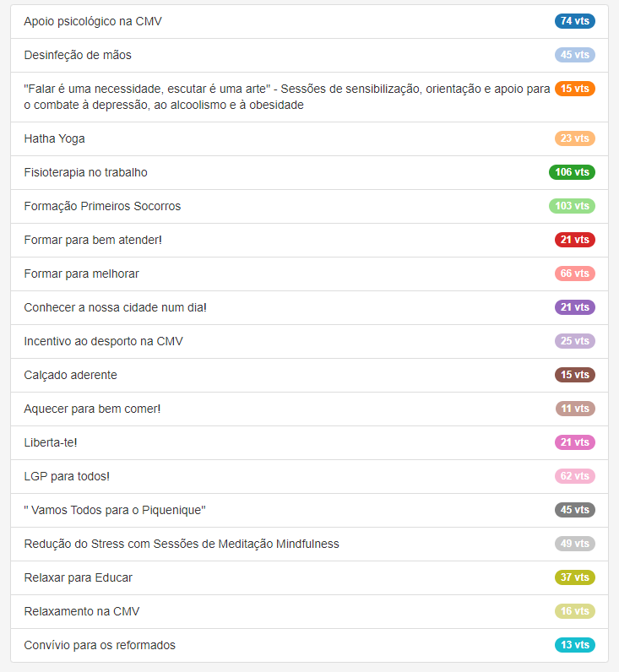
Task: Open Convívio para os reformados
Action: click(x=100, y=645)
